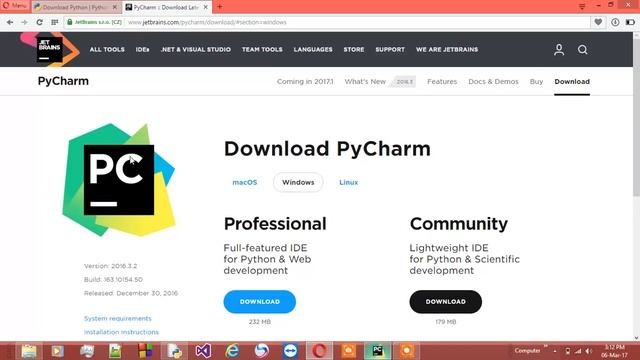Reload the page with the refresh icon
Screen dimensions: 640x360
click(x=39, y=22)
